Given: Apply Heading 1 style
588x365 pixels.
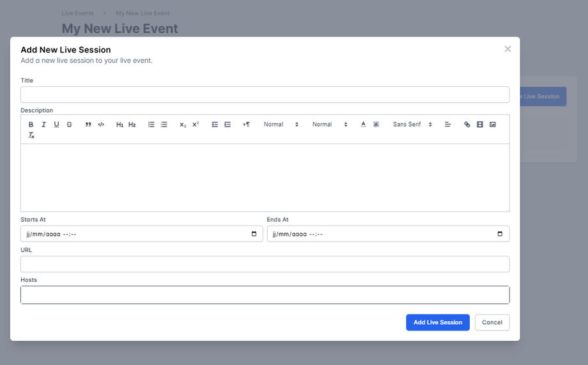Looking at the screenshot, I should click(120, 125).
